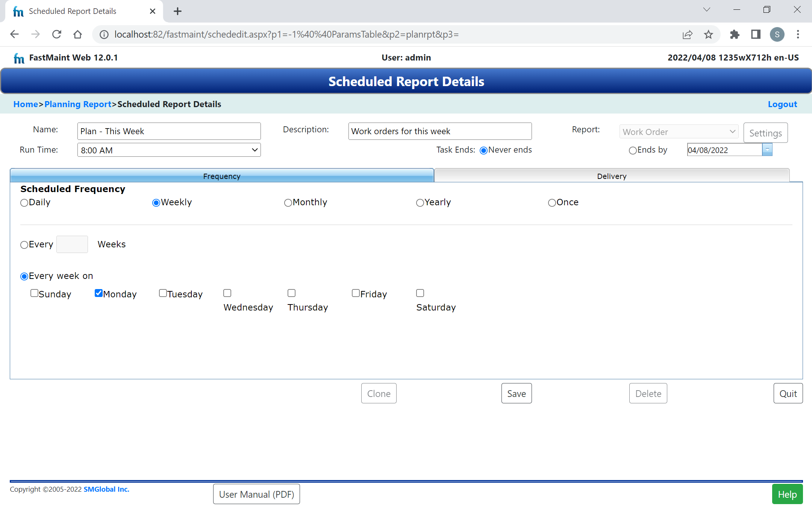
Task: Open the tab search chevron
Action: tap(707, 10)
